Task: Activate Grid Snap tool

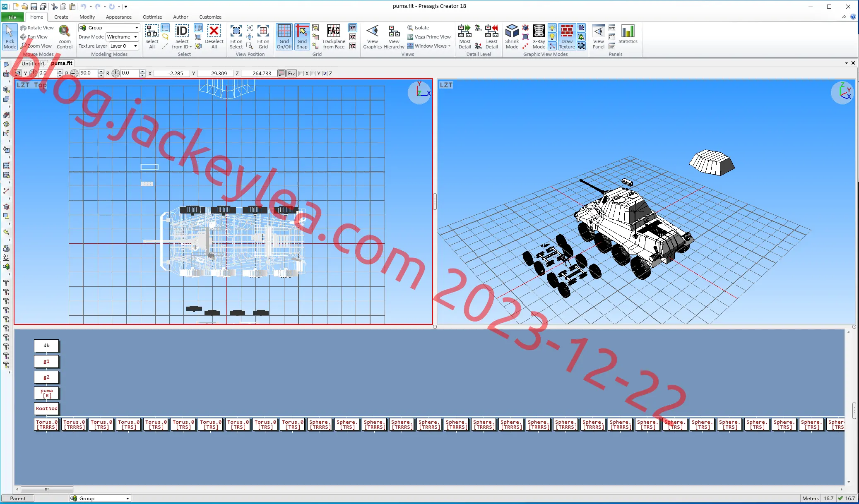Action: 302,37
